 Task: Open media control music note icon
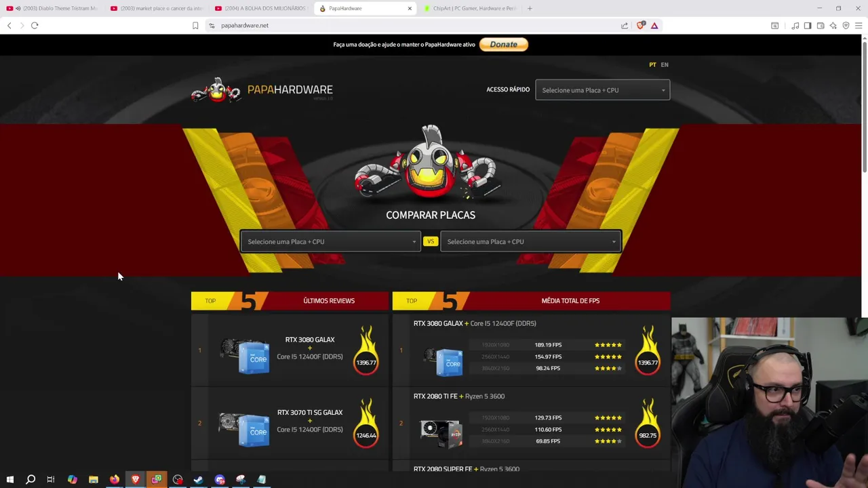click(x=795, y=25)
